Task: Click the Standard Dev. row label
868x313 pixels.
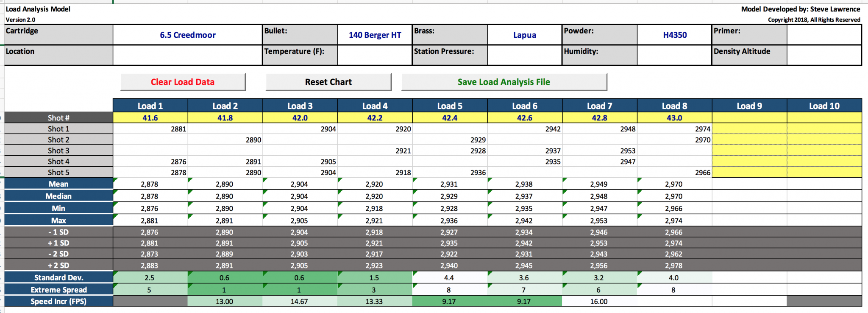Action: click(58, 277)
